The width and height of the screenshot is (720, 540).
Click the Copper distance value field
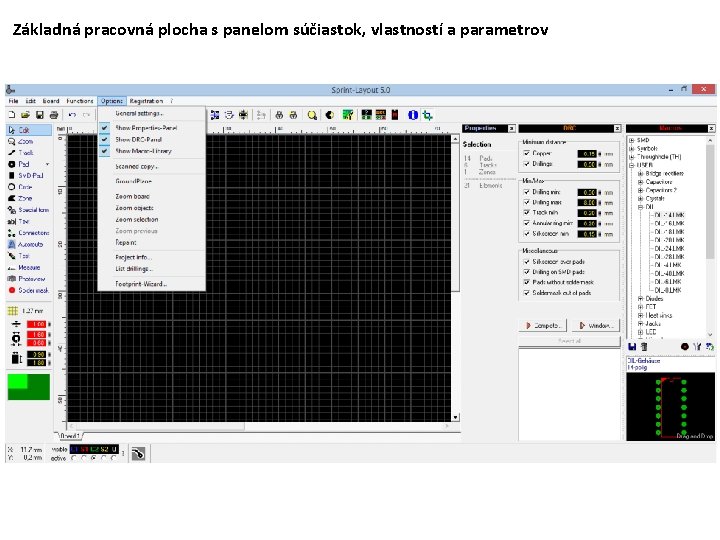(x=587, y=154)
